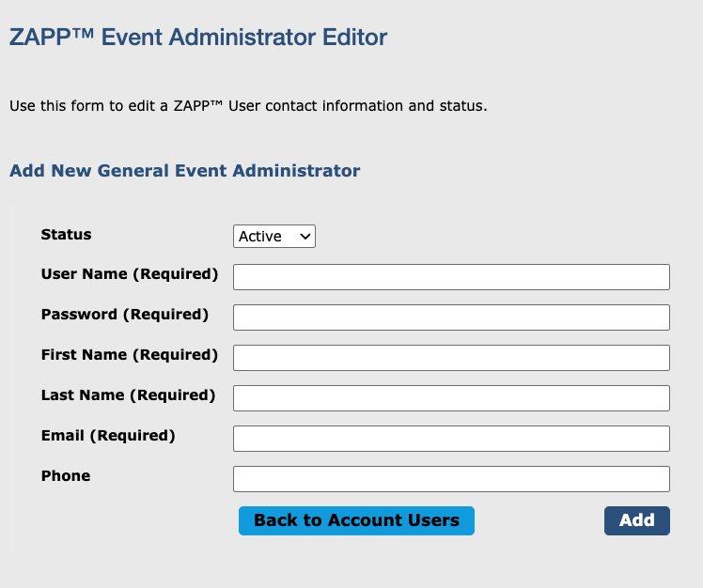Select the Last Name input box
This screenshot has height=588, width=703.
point(451,398)
